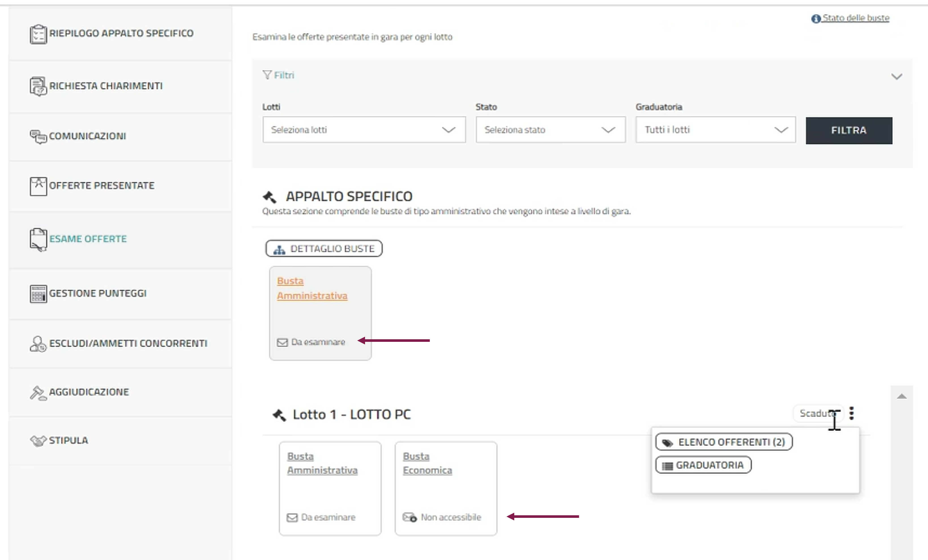The image size is (928, 560).
Task: Choose Graduatoria from the popup menu
Action: pos(703,465)
